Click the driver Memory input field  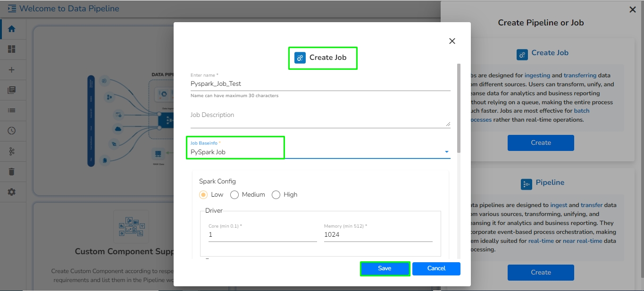point(378,235)
